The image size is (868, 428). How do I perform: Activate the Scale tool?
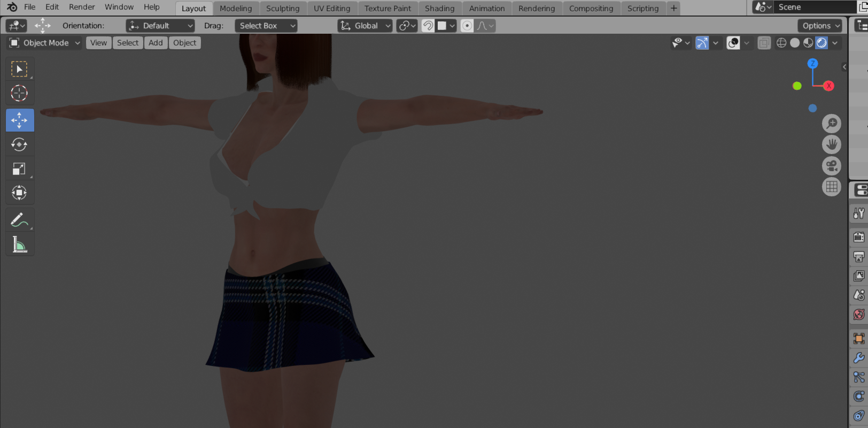coord(19,169)
